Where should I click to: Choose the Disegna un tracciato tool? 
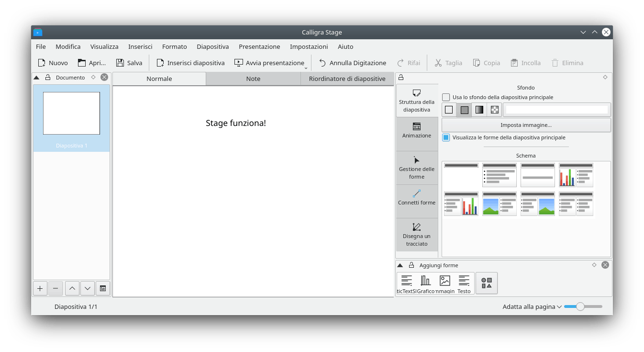coord(417,235)
